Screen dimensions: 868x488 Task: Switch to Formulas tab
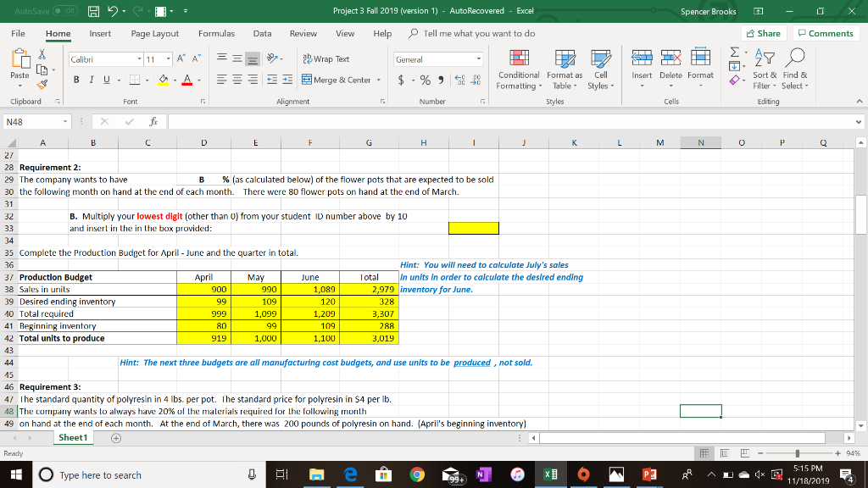[216, 33]
